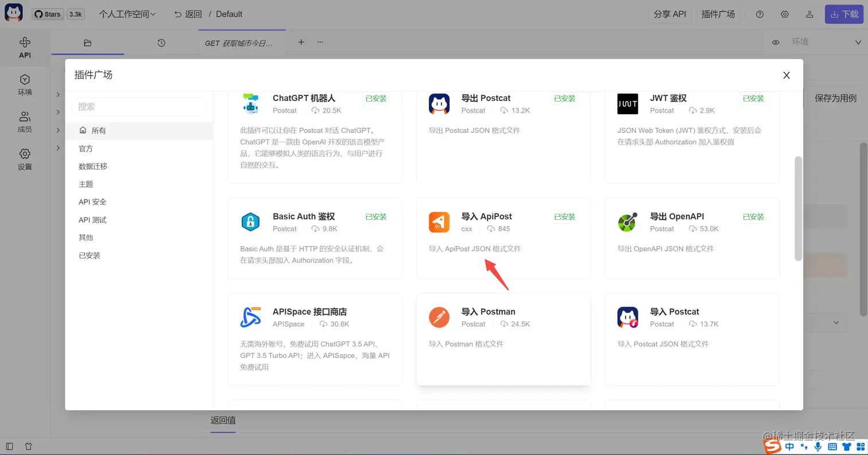Click the input method keyboard icon
The height and width of the screenshot is (455, 868).
[832, 446]
